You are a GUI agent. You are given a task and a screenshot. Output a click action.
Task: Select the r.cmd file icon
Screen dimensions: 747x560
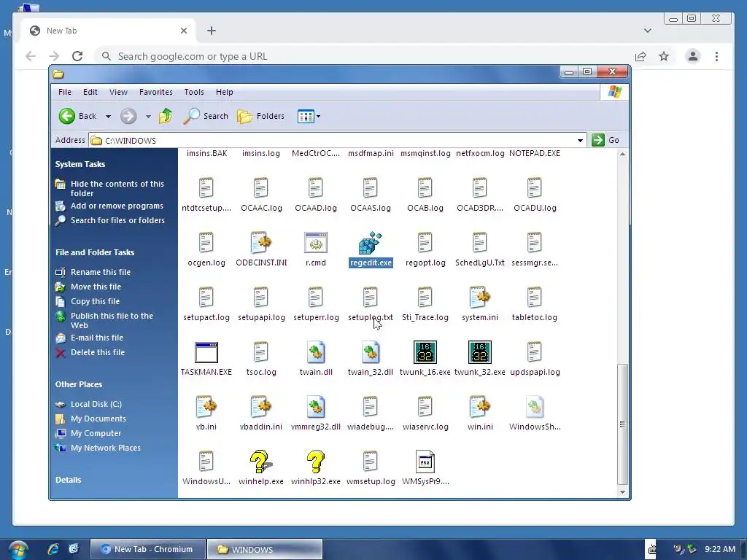point(315,242)
